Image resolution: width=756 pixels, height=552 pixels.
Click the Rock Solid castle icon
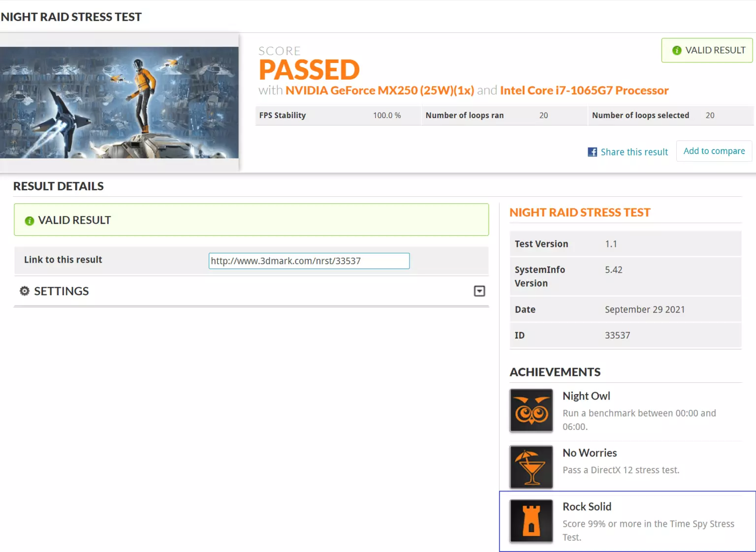(531, 521)
